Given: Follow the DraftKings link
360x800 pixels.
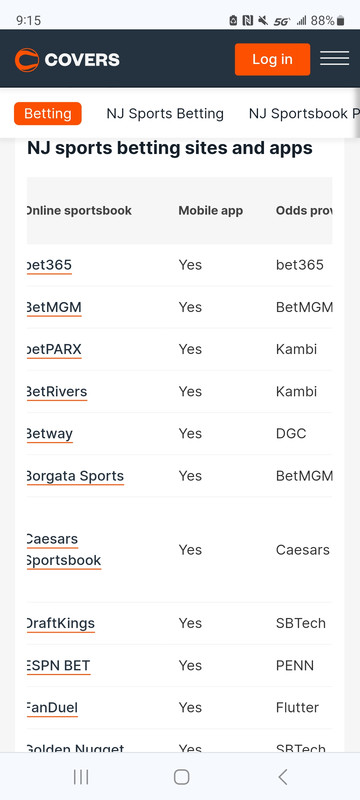Looking at the screenshot, I should point(61,623).
